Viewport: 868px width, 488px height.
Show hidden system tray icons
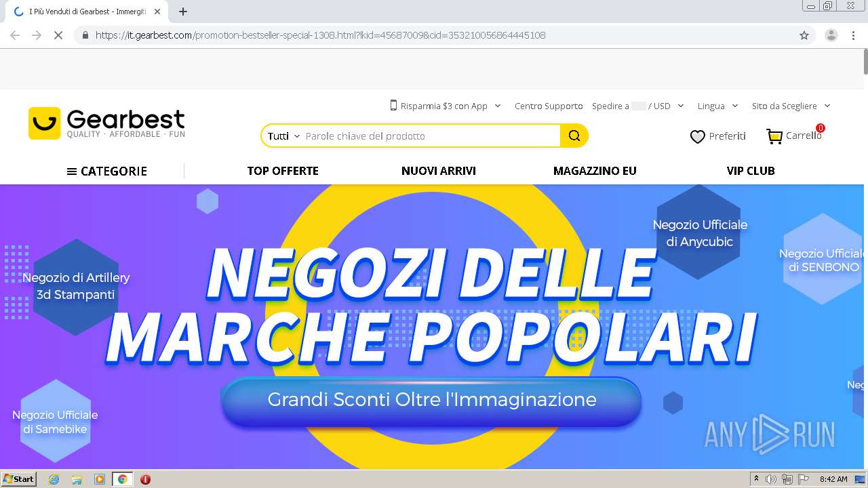coord(756,479)
